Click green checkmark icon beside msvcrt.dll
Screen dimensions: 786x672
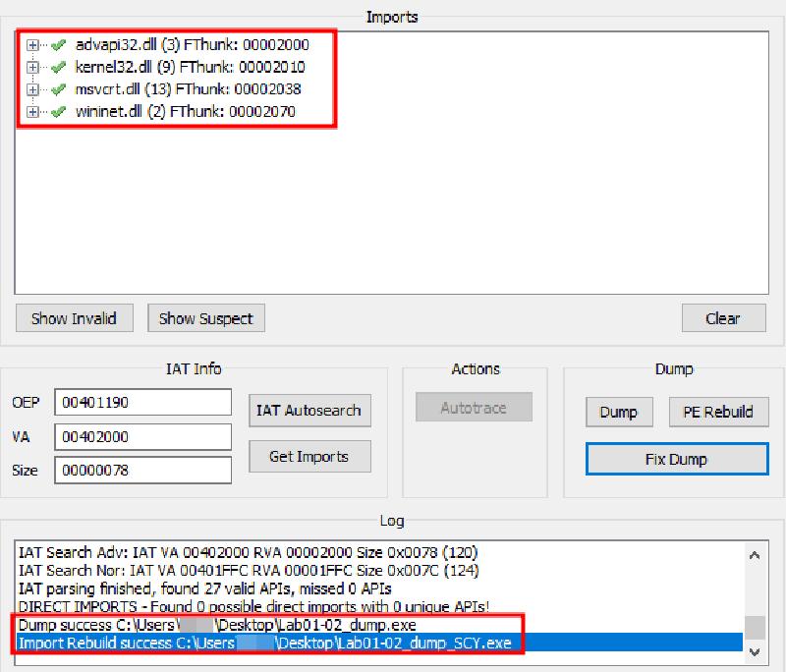59,89
